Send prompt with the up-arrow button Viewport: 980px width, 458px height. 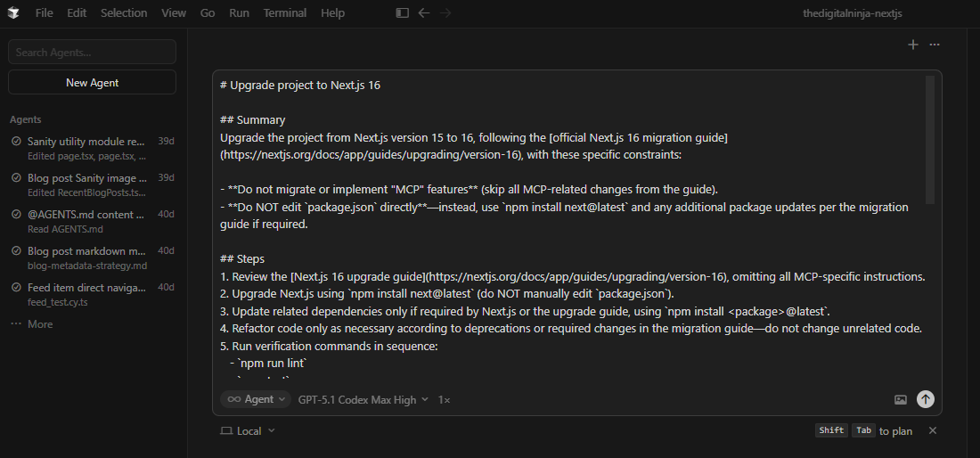(925, 399)
